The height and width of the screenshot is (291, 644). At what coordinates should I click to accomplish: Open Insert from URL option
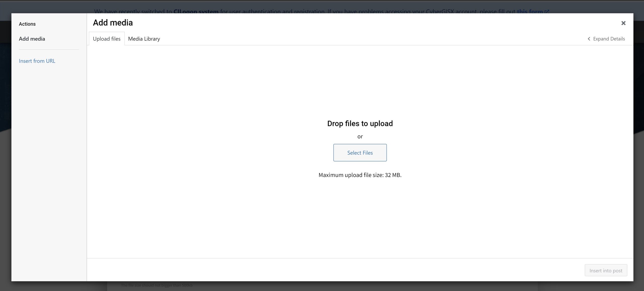click(x=37, y=61)
